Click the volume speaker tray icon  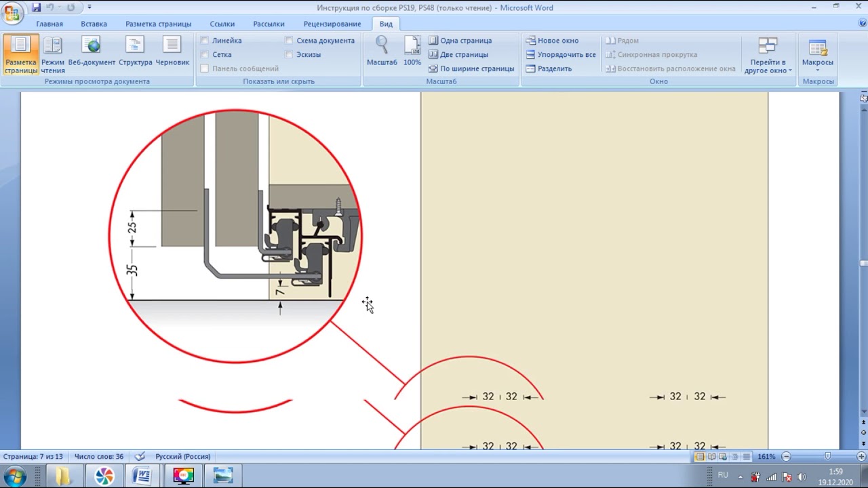pos(802,476)
